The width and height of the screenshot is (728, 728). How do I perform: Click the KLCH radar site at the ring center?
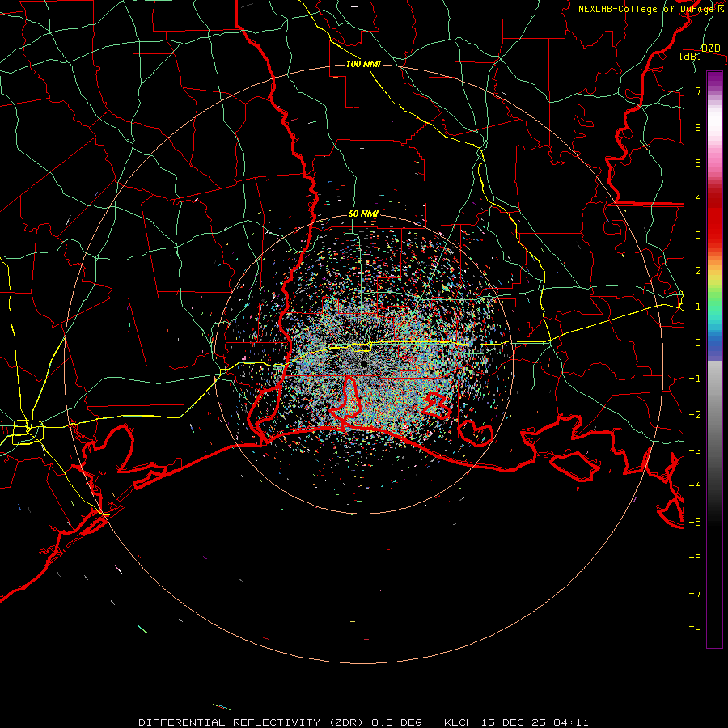(363, 363)
